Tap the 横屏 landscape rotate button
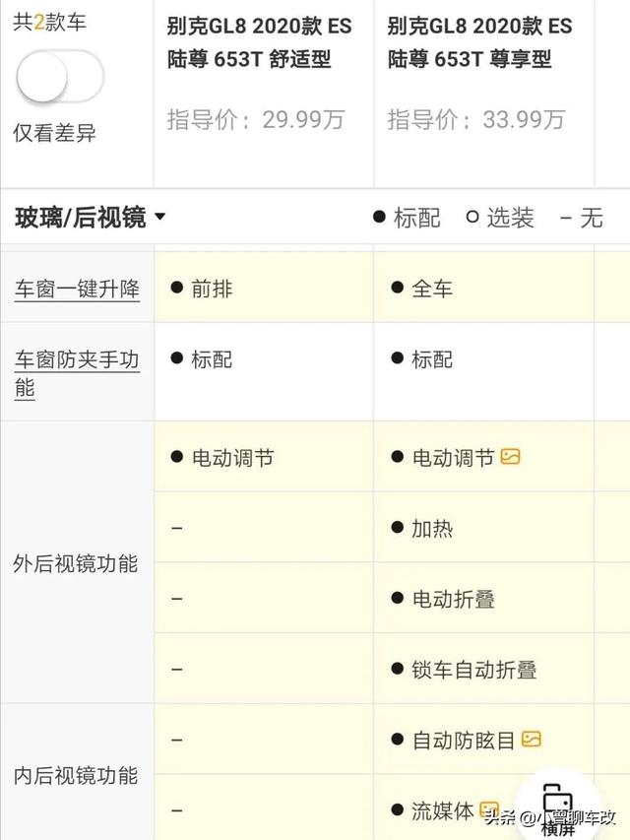 click(x=557, y=808)
